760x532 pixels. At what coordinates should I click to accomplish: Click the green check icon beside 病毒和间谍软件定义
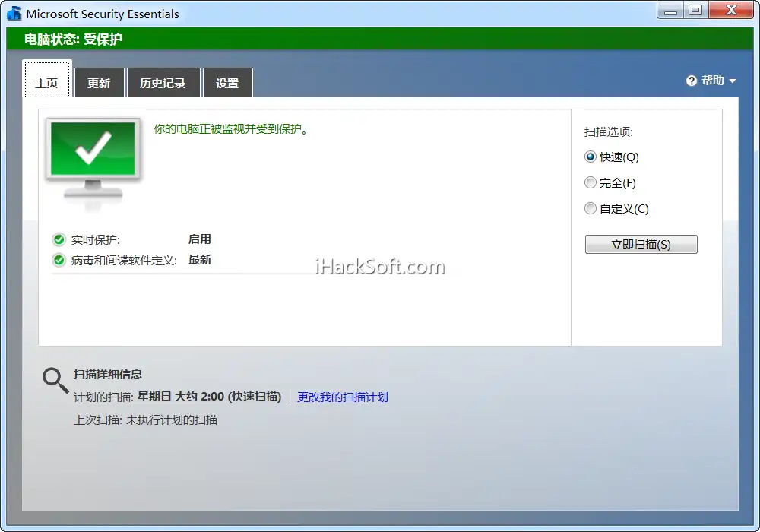click(x=59, y=260)
